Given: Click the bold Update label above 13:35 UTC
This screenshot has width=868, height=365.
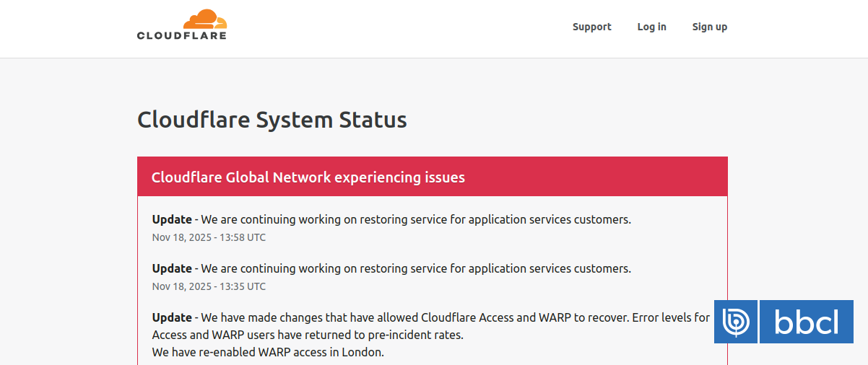Looking at the screenshot, I should (x=172, y=268).
